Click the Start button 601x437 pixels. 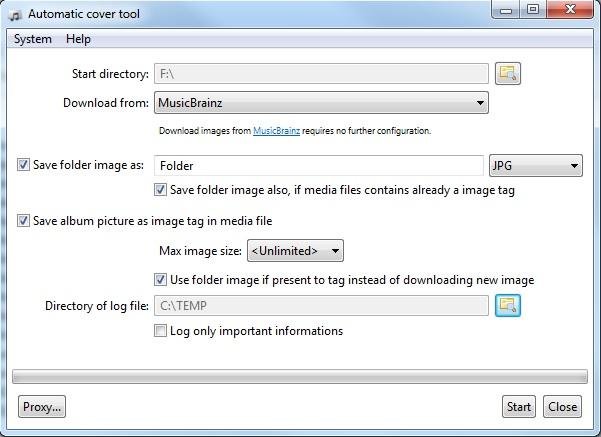click(519, 406)
